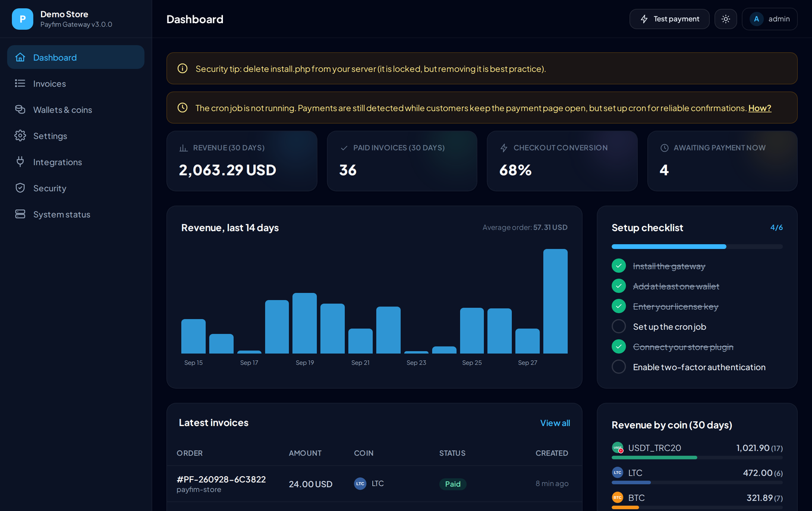Screen dimensions: 812x511
Task: Toggle the Connect your store plugin checkmark
Action: point(619,346)
